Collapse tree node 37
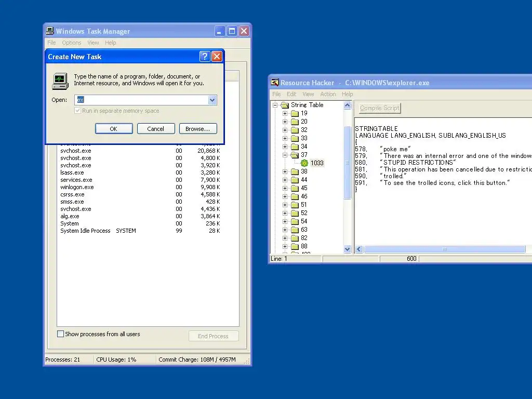The width and height of the screenshot is (532, 399). [x=285, y=155]
